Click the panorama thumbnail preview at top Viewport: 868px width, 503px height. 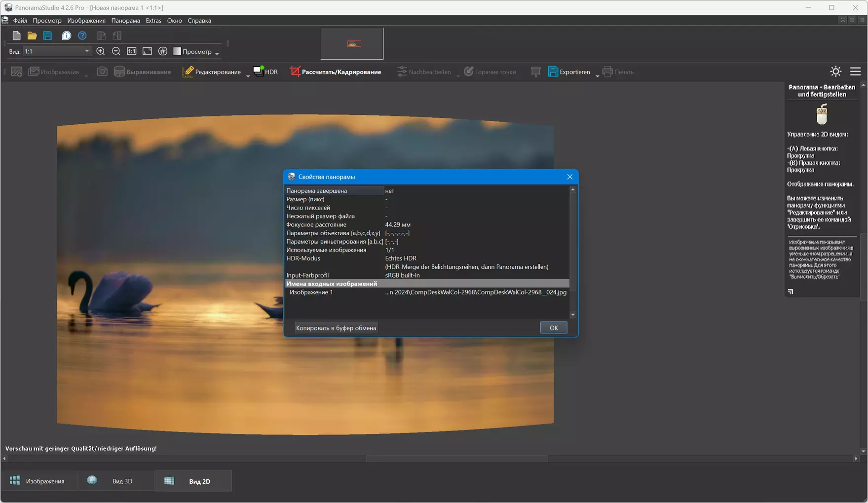352,44
